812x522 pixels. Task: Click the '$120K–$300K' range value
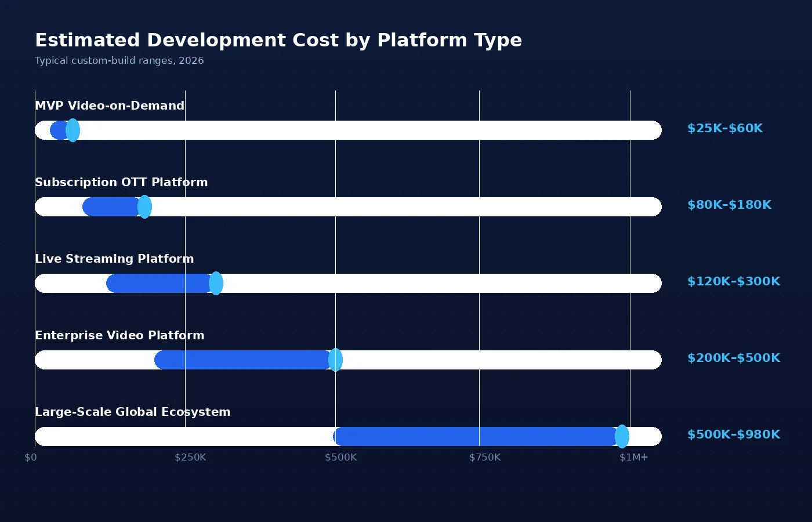tap(734, 281)
